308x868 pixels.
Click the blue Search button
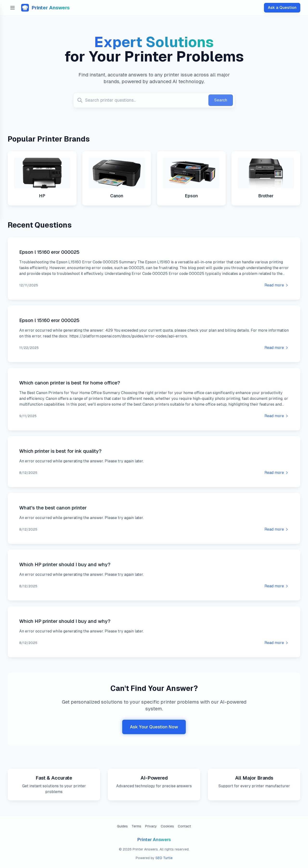221,100
